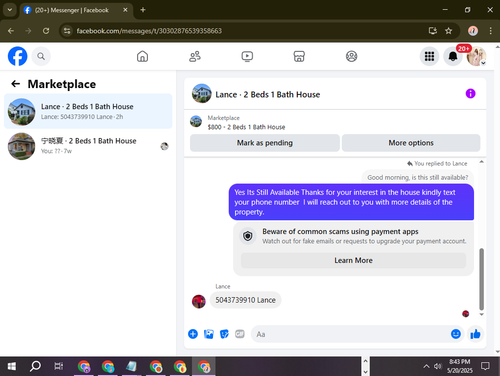Click browser forward arrow
The height and width of the screenshot is (376, 500).
coord(28,31)
